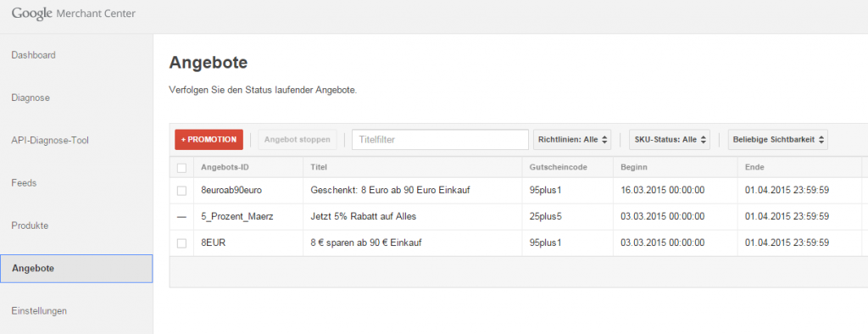Sort by Ende column header
Viewport: 868px width, 334px height.
pyautogui.click(x=754, y=167)
